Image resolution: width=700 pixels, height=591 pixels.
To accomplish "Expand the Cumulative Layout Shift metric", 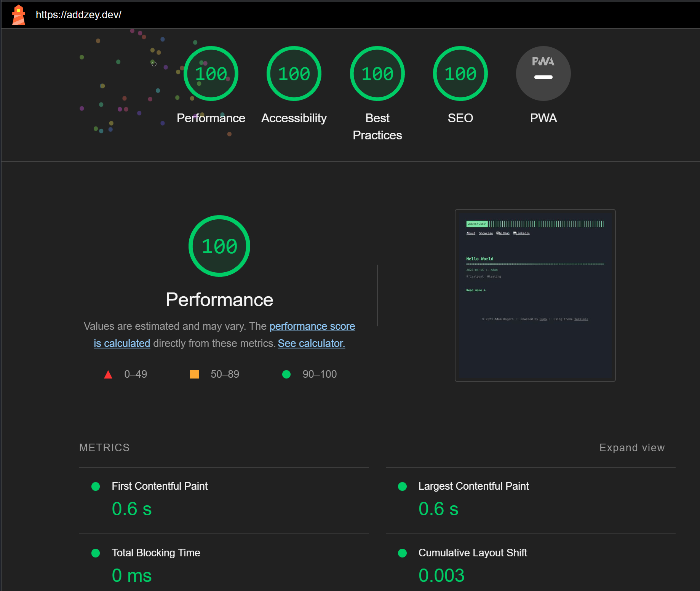I will (473, 553).
